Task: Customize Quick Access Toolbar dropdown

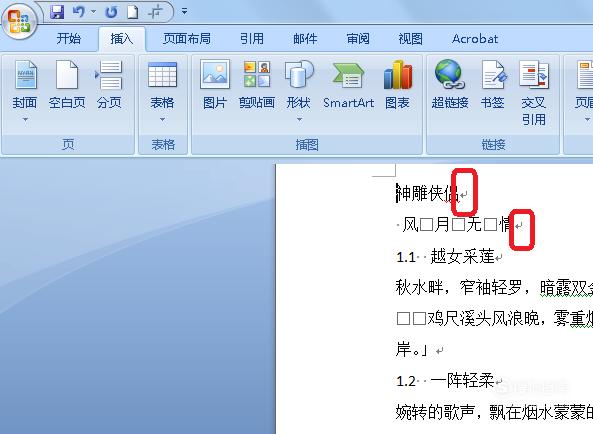Action: (x=184, y=12)
